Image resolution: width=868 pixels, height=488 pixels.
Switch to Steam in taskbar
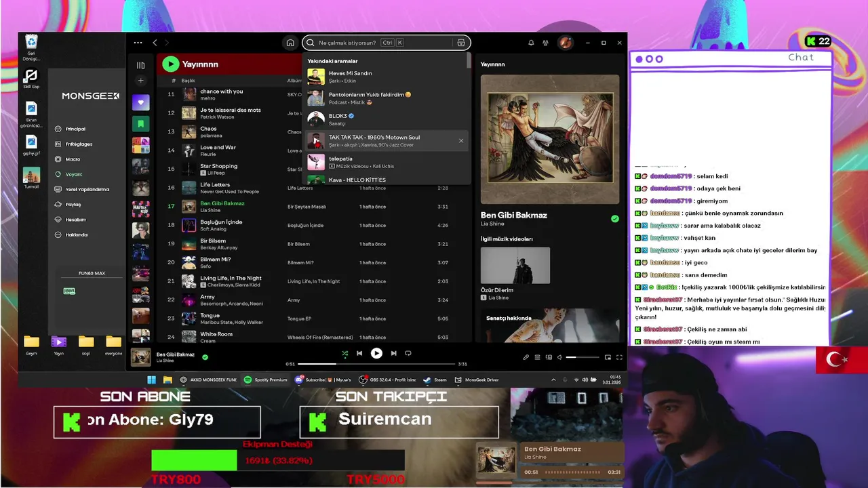click(435, 380)
